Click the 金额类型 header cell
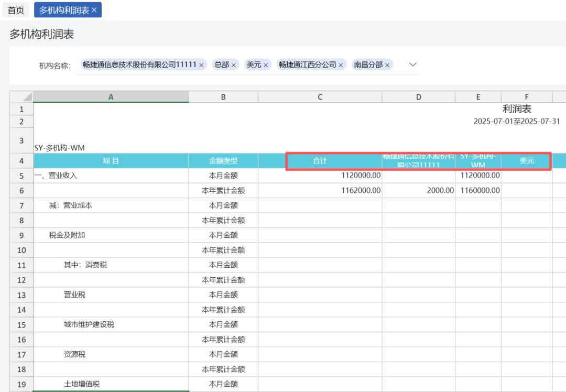Screen dimensions: 566x392 point(223,160)
